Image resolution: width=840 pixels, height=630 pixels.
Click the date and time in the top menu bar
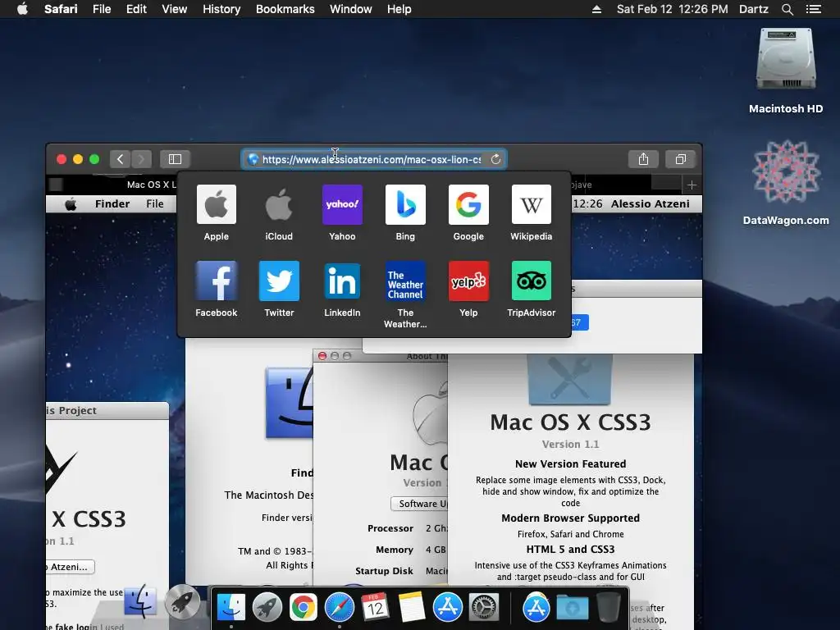[672, 9]
